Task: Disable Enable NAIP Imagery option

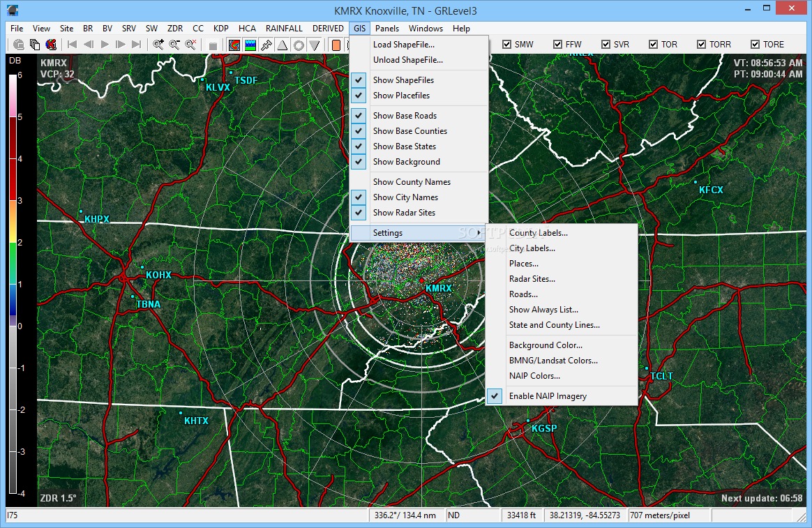Action: (x=562, y=396)
